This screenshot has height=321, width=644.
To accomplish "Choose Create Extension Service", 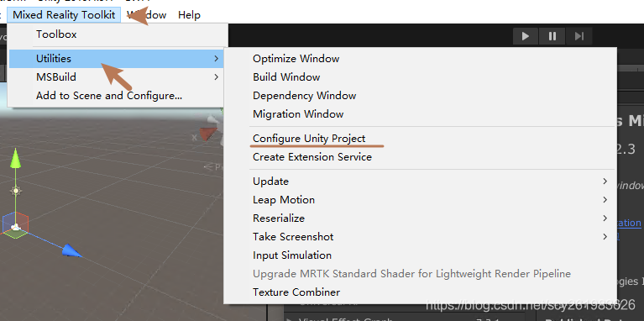I will [420, 156].
